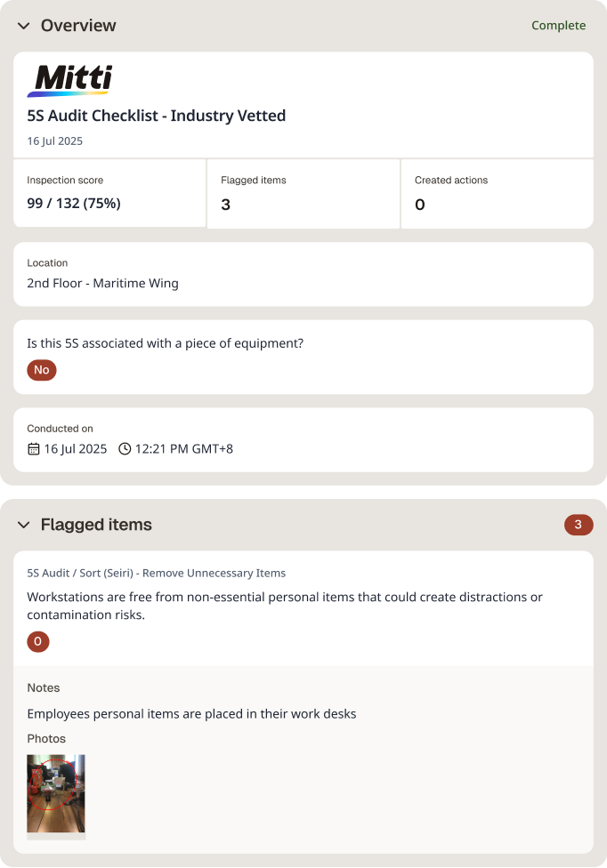Click the red 0 score badge
The height and width of the screenshot is (868, 607).
[x=38, y=641]
